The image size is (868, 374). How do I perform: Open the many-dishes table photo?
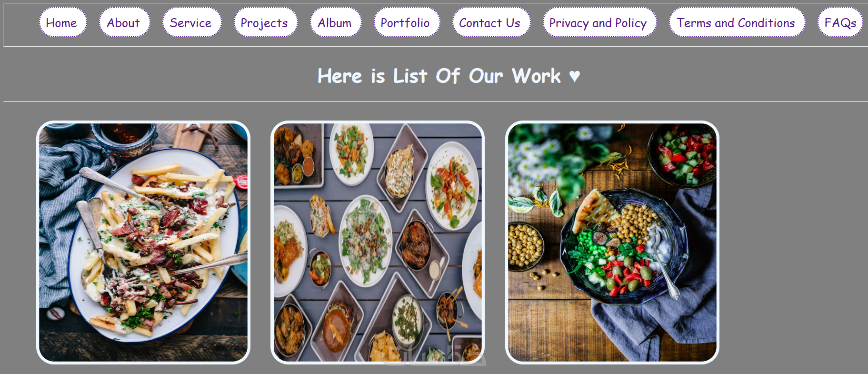tap(378, 243)
